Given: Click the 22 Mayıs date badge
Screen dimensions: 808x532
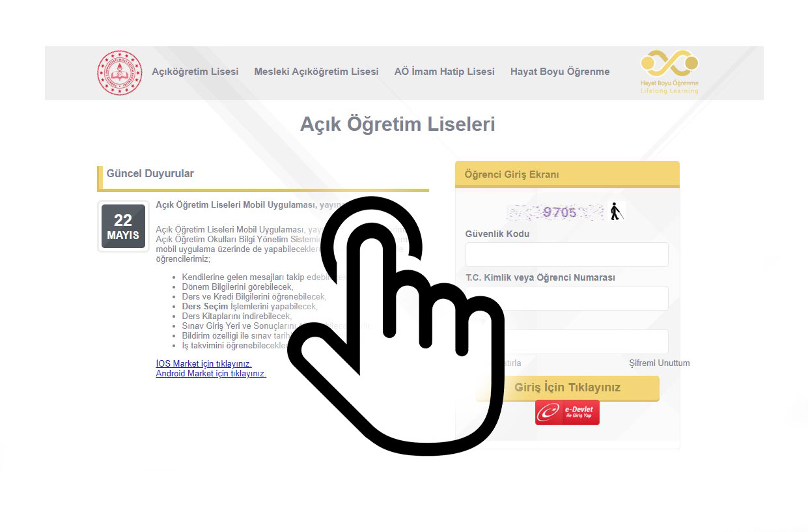Looking at the screenshot, I should click(123, 227).
